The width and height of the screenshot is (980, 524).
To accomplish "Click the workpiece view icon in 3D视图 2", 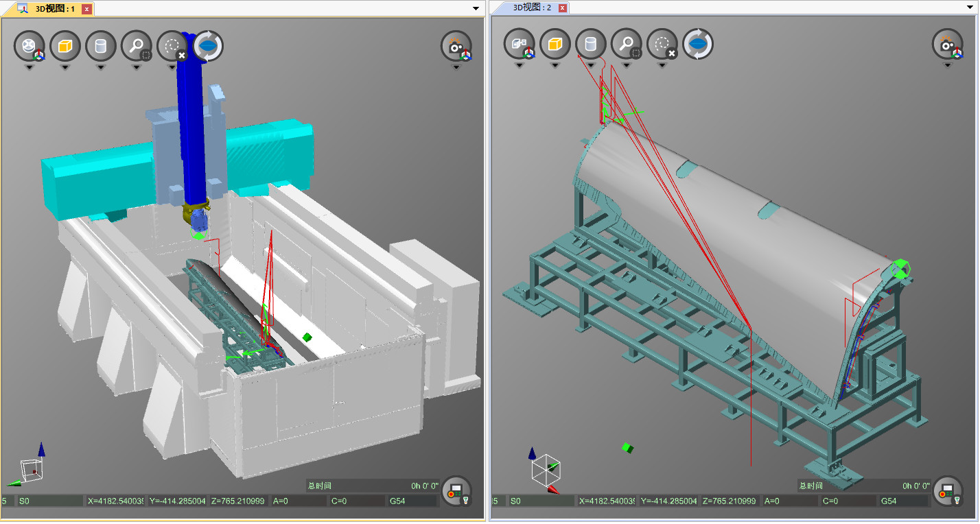I will pyautogui.click(x=520, y=45).
